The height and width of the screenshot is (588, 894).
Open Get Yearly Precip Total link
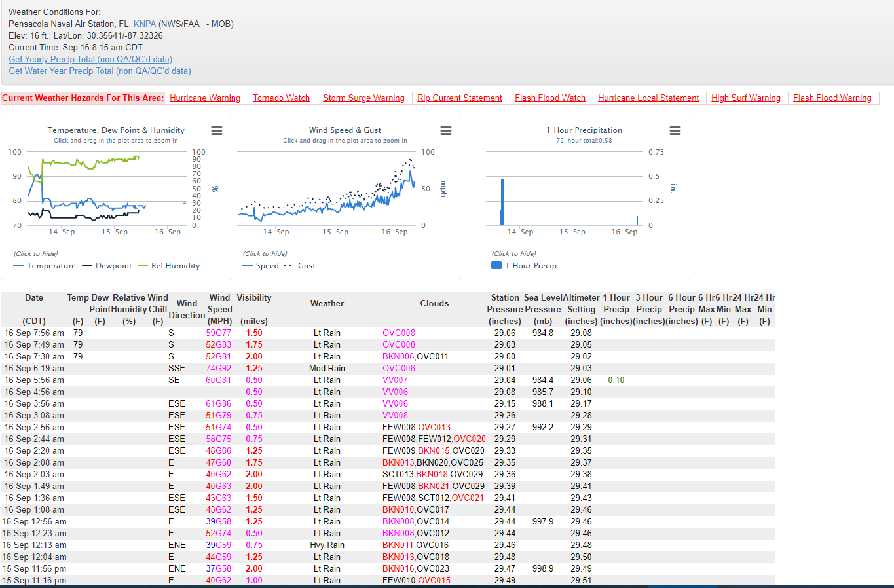[90, 59]
